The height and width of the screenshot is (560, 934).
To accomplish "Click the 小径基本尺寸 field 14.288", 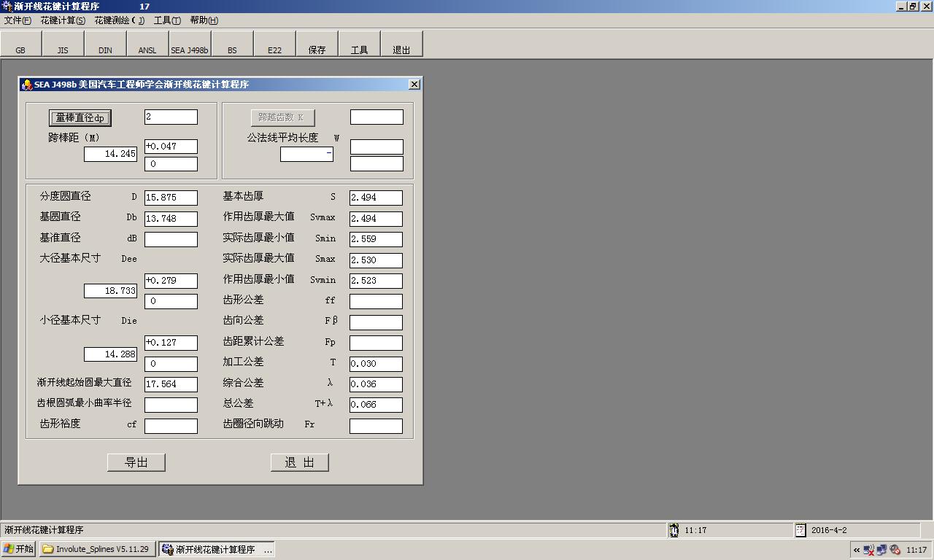I will [110, 354].
